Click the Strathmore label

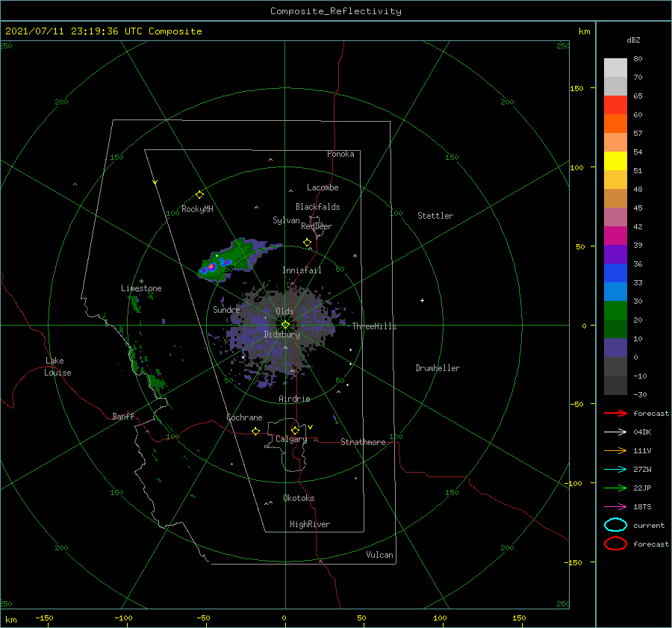click(363, 442)
